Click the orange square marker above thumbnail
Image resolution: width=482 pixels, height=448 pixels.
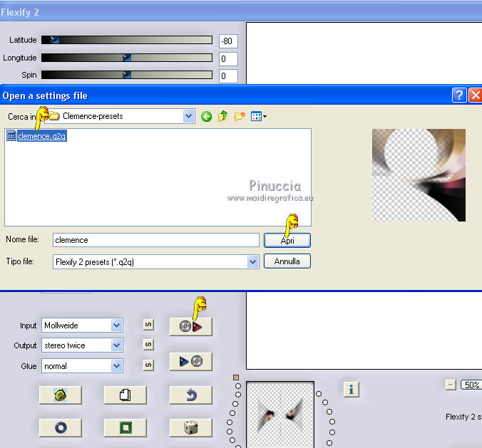tap(236, 377)
